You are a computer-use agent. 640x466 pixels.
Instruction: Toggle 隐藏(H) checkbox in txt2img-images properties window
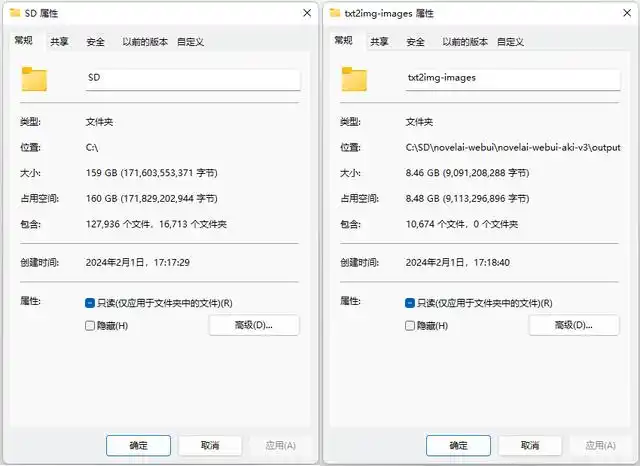[x=410, y=326]
